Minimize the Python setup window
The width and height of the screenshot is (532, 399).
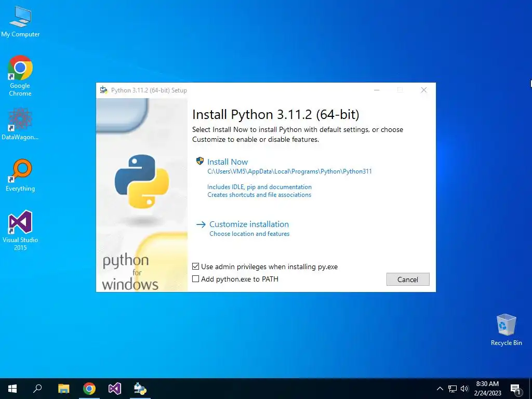coord(377,90)
